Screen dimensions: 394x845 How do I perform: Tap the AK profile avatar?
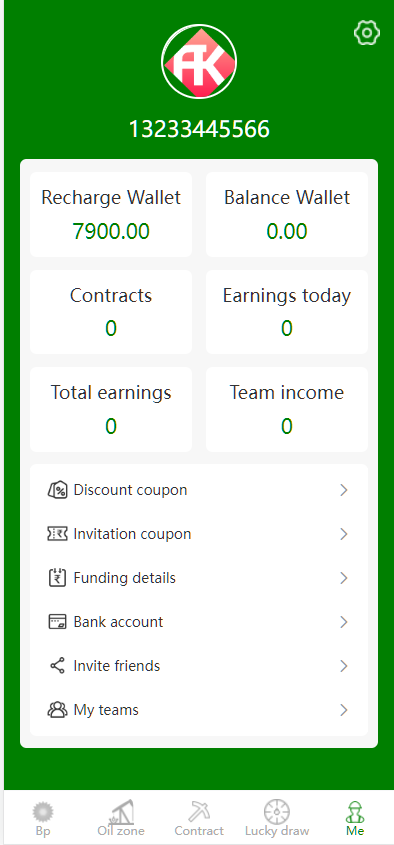point(199,61)
